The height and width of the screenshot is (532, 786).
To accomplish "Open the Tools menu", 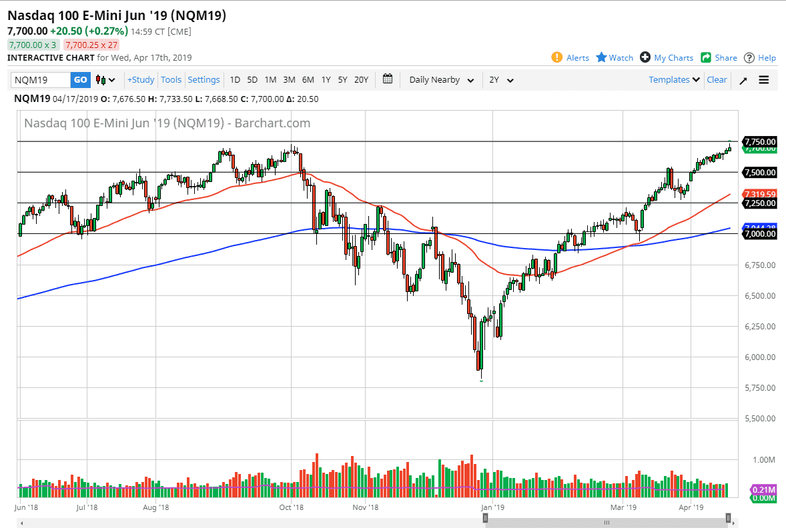I will coord(171,79).
